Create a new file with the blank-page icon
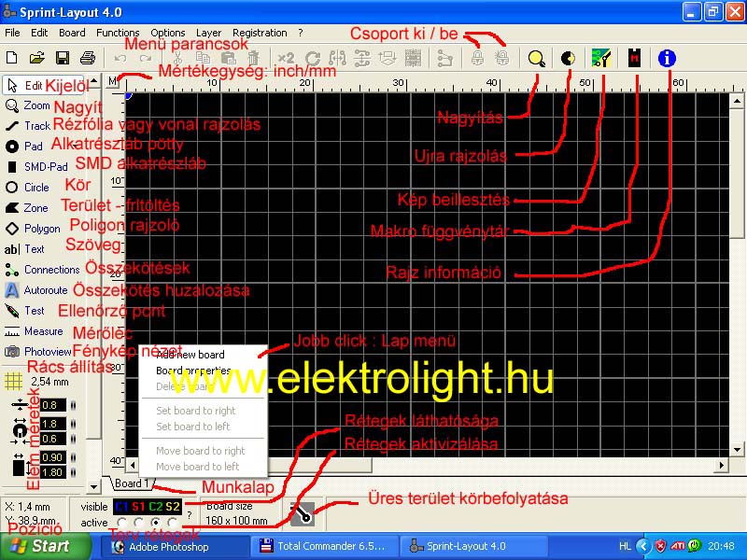The image size is (747, 560). (12, 58)
